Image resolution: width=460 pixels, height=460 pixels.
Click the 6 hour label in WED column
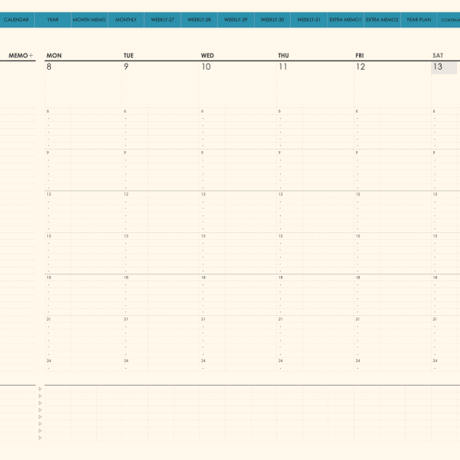click(x=202, y=111)
